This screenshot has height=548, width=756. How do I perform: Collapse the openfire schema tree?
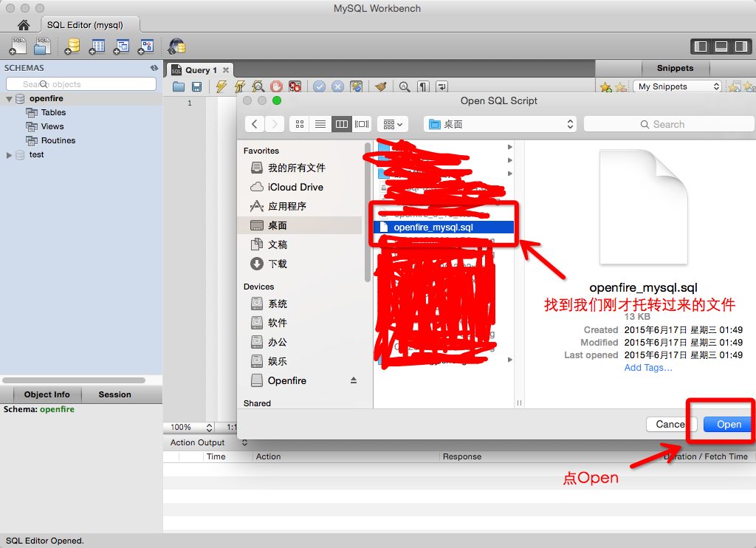pos(9,98)
